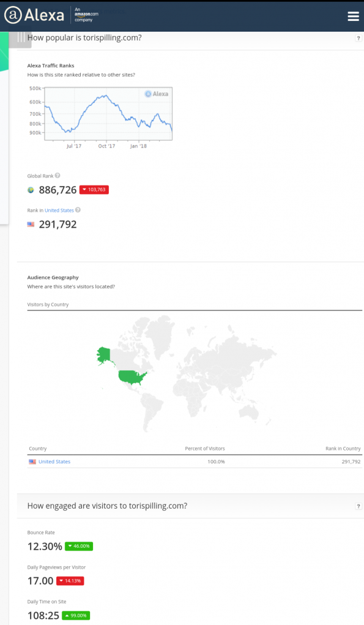Click the red 103,763 rank change badge

(94, 190)
